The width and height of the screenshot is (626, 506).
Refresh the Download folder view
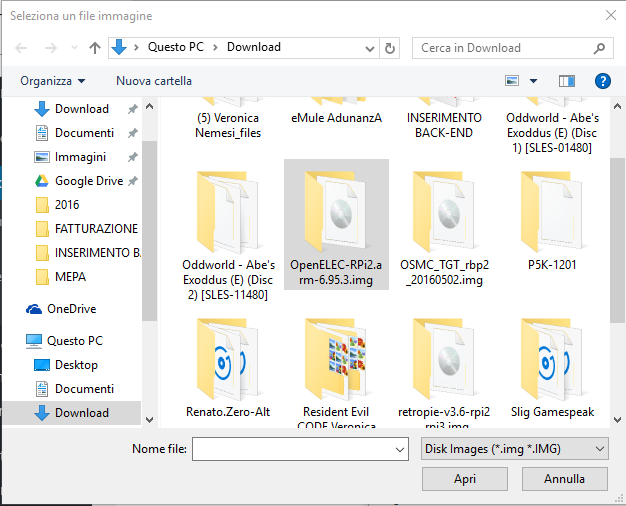click(x=390, y=49)
